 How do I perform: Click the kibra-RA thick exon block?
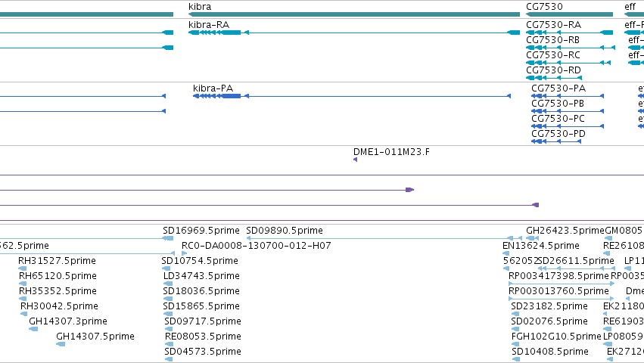point(232,33)
